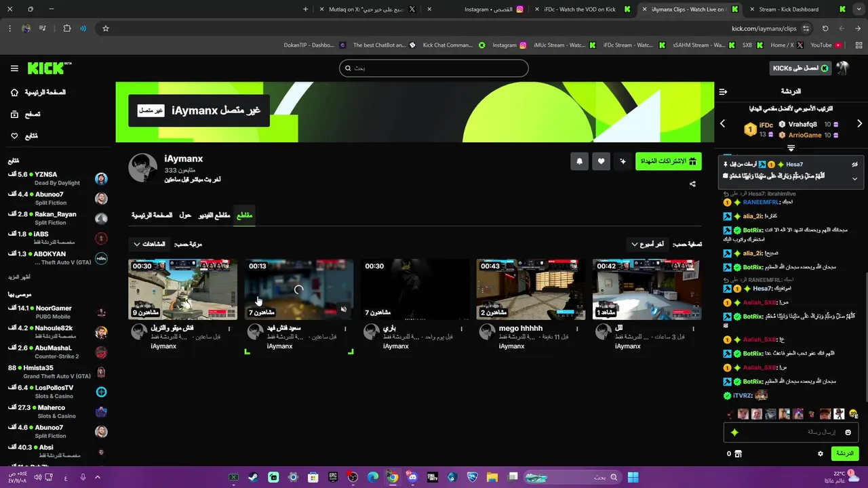Viewport: 868px width, 488px height.
Task: Unmute the volume icon on 00:13 clip
Action: (343, 310)
